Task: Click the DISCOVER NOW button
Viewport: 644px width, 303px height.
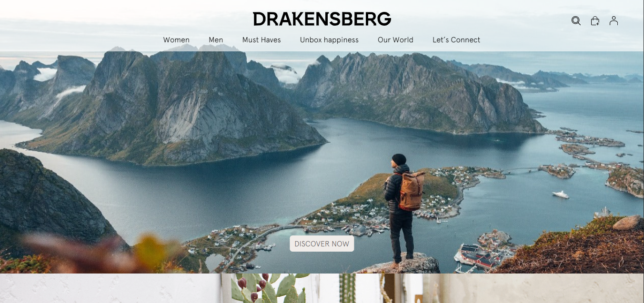Action: [x=322, y=244]
